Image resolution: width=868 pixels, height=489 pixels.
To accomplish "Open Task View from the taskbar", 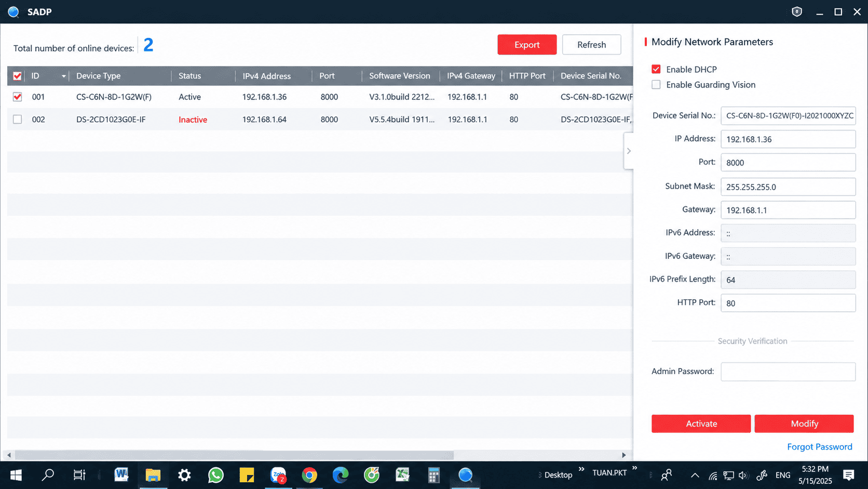I will 79,474.
